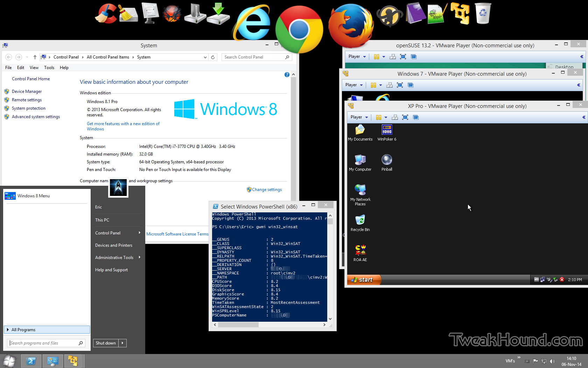Select This PC in start menu
Viewport: 588px width, 368px height.
coord(102,220)
